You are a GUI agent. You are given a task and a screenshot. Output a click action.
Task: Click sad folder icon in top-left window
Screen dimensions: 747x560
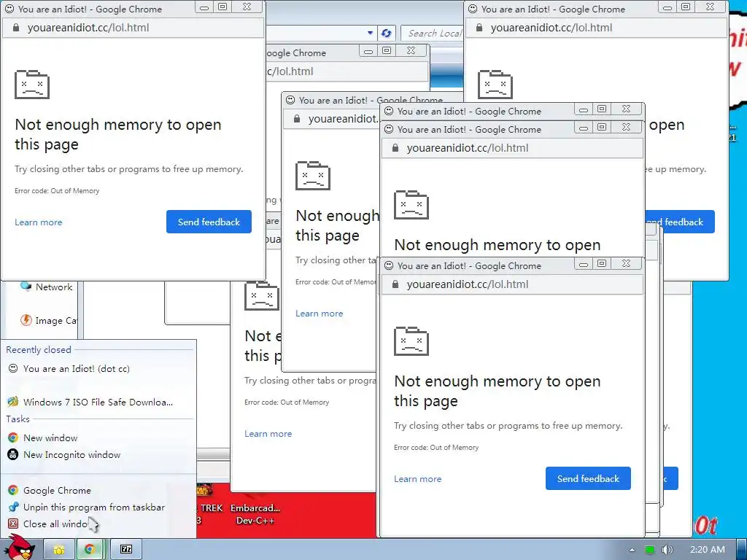(x=32, y=85)
